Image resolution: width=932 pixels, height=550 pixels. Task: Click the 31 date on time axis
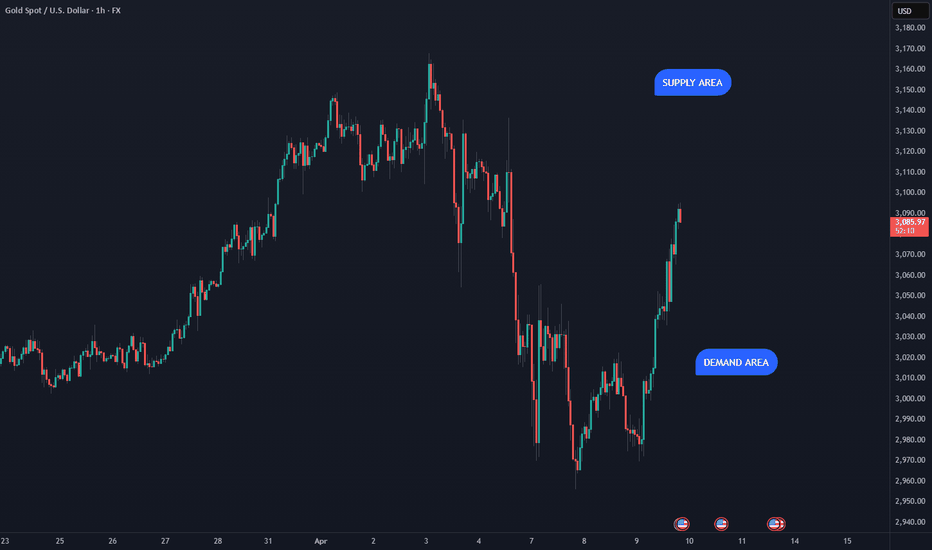pyautogui.click(x=268, y=541)
